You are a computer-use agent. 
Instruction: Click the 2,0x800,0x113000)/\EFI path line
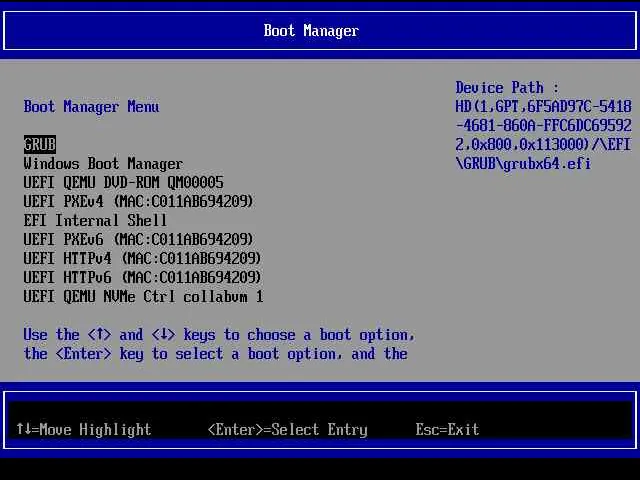point(544,144)
